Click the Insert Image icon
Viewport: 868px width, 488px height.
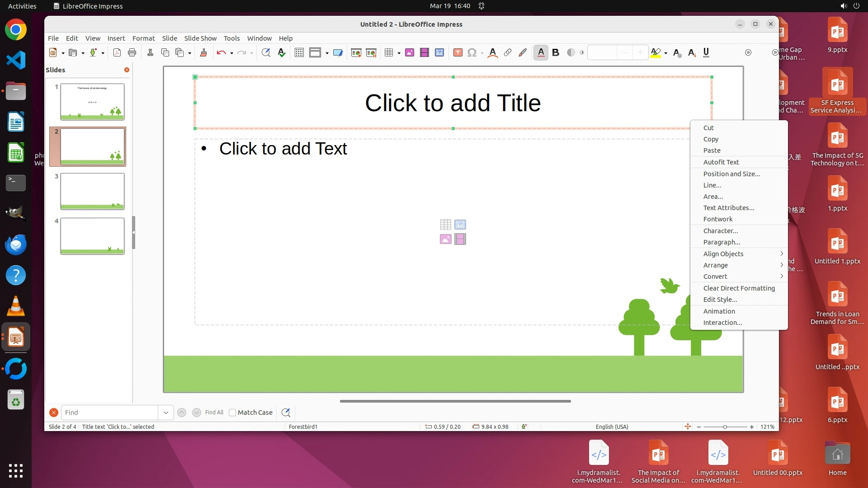[410, 53]
